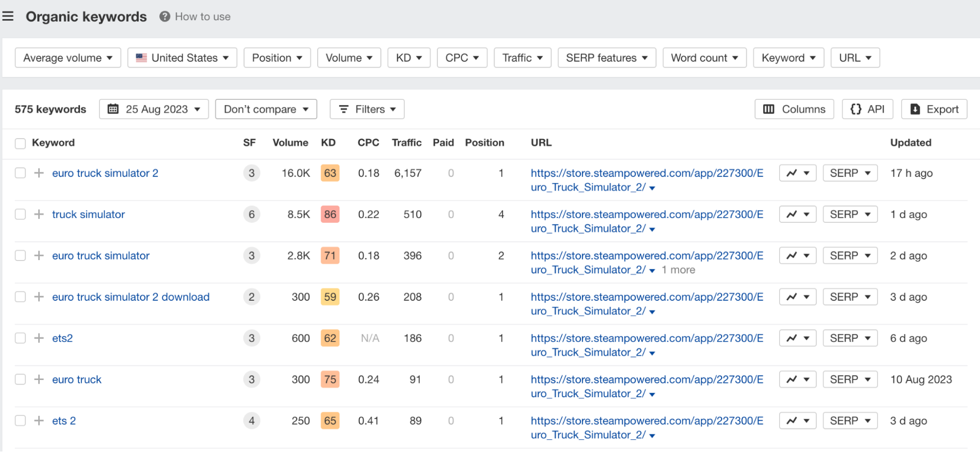
Task: Open the euro truck simulator 2 keyword link
Action: click(x=105, y=173)
